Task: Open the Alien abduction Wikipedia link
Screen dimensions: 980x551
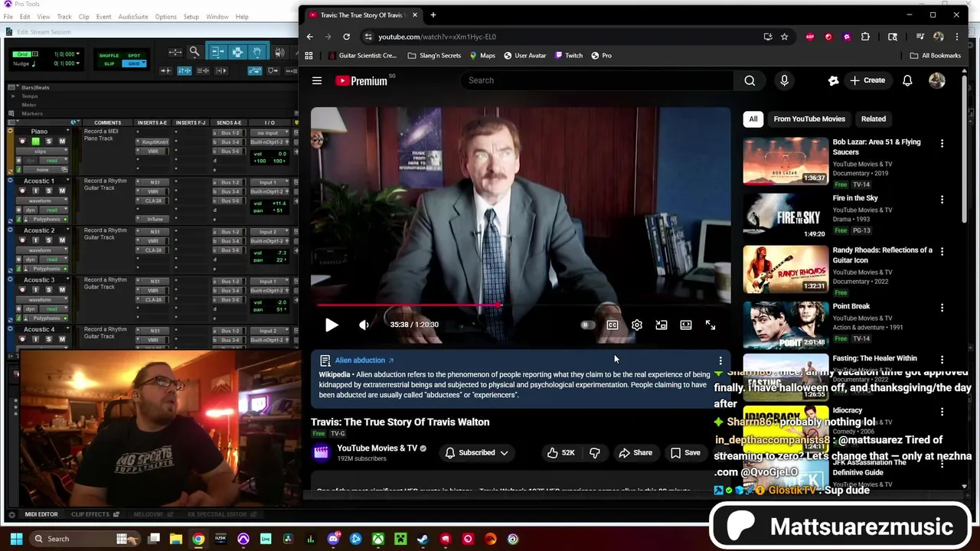Action: [364, 360]
